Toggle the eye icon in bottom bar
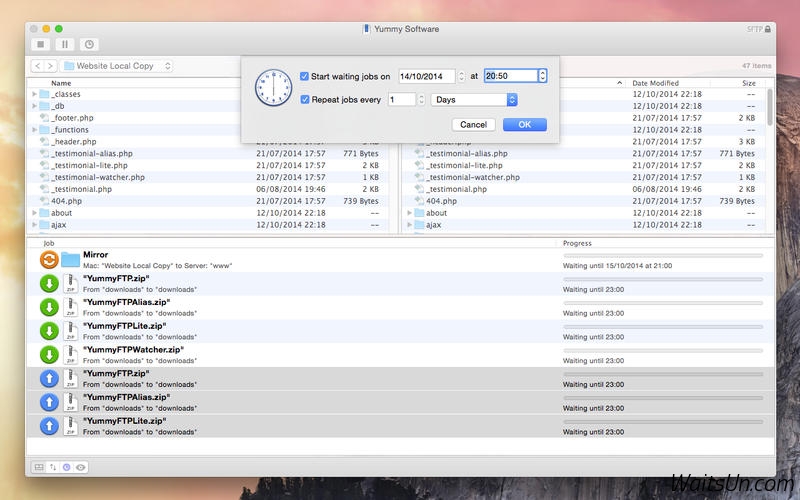The image size is (800, 500). click(x=81, y=467)
